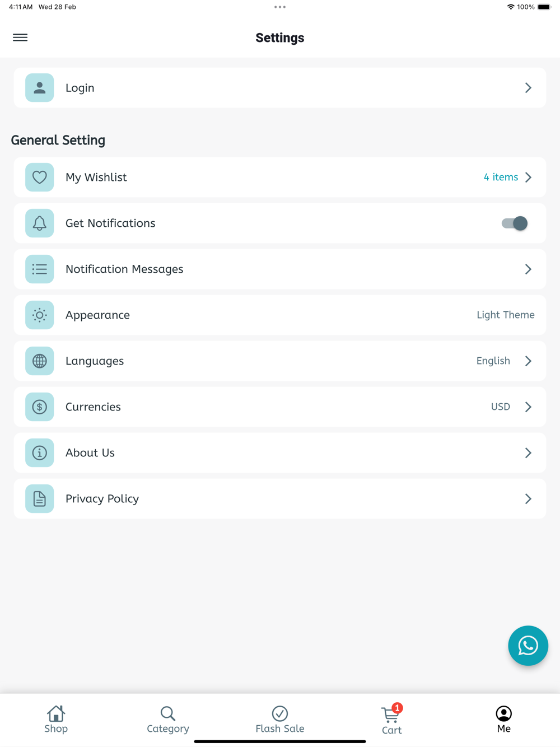Tap the document icon for Privacy Policy
The image size is (560, 747).
coord(39,498)
